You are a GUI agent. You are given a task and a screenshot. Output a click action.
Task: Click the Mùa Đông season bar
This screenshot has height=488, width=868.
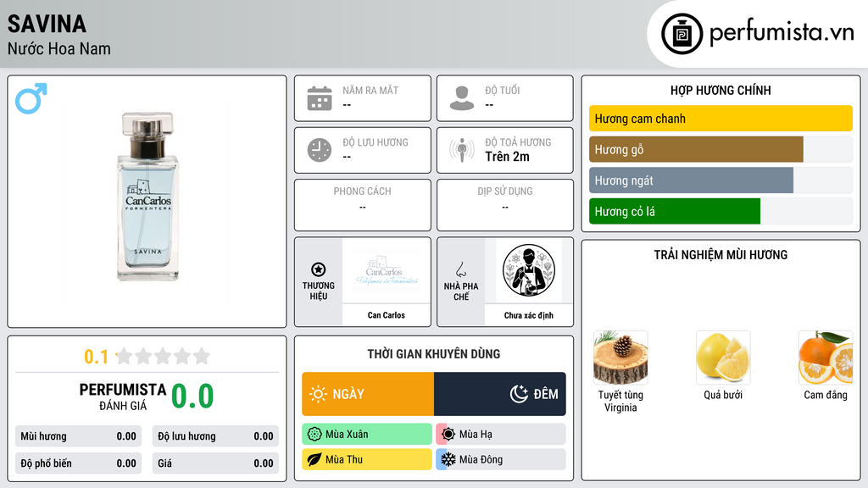[501, 459]
